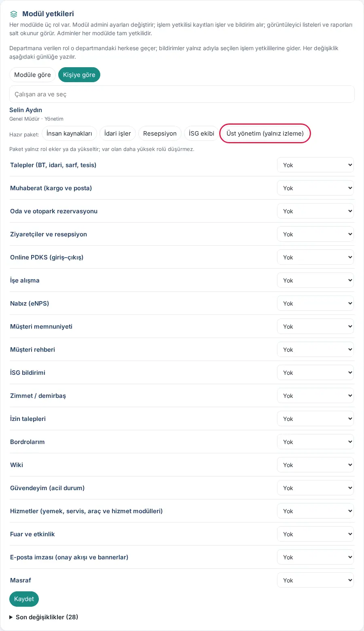This screenshot has width=364, height=631.
Task: Open role dropdown for Oda ve otopark rezervasyonu
Action: 315,211
